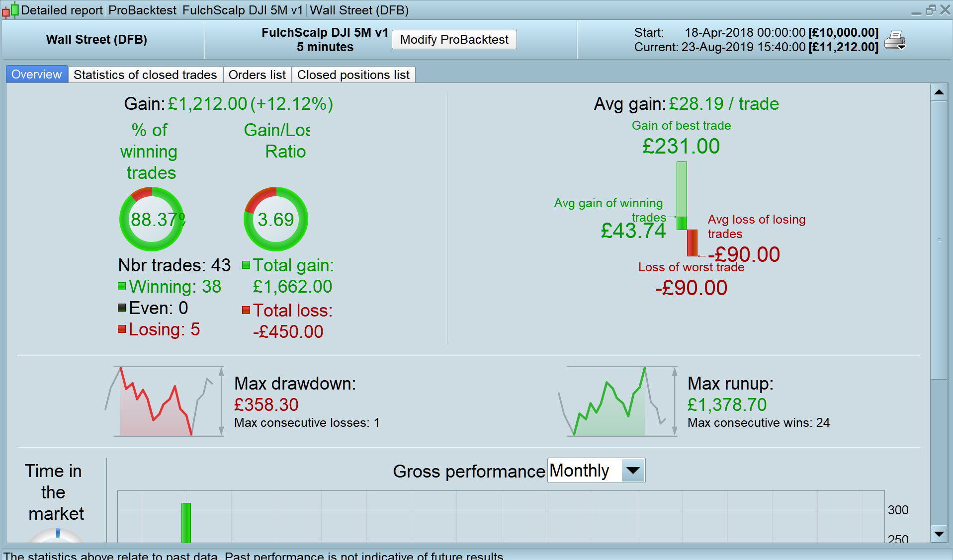Image resolution: width=953 pixels, height=560 pixels.
Task: Click the Current date 23-Aug-2019 text
Action: [x=743, y=47]
